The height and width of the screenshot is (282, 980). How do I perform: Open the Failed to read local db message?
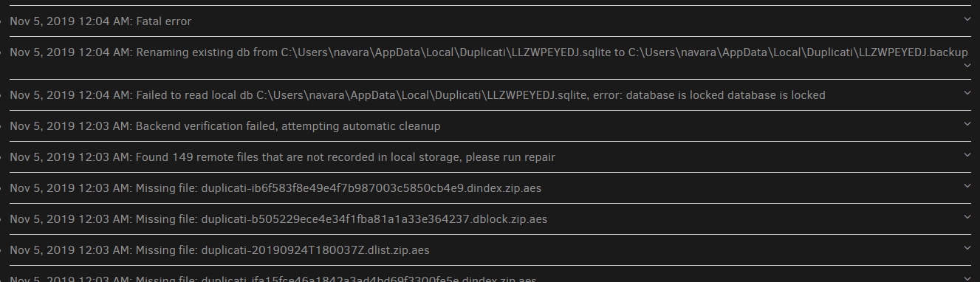coord(417,95)
